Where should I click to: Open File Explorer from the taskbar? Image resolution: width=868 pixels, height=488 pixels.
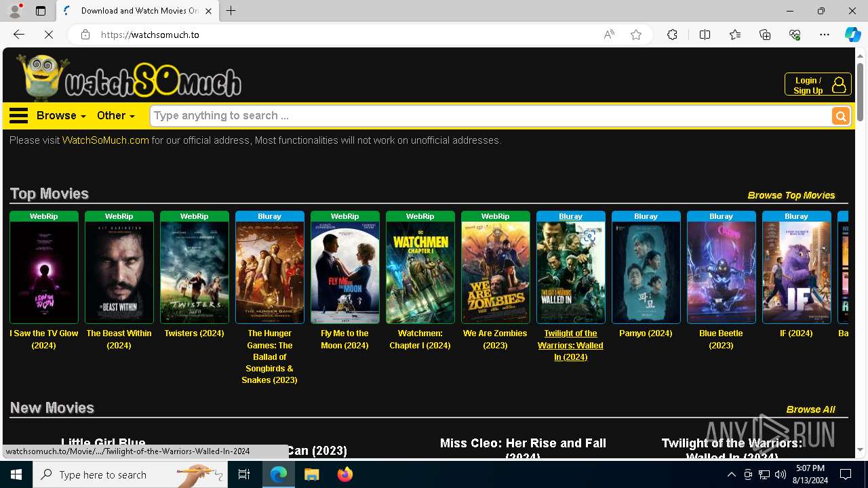312,474
